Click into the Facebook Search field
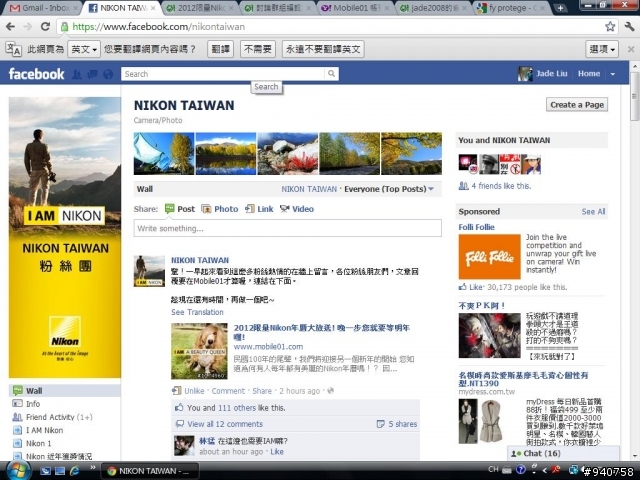 [x=223, y=74]
